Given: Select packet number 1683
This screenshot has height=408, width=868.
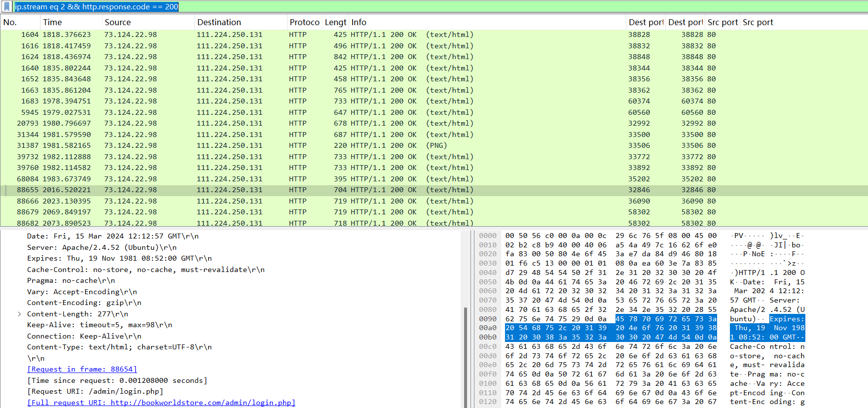Looking at the screenshot, I should pyautogui.click(x=434, y=101).
